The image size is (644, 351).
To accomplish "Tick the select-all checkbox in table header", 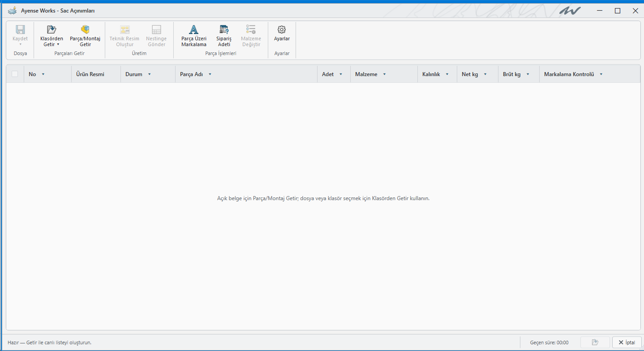I will click(15, 74).
